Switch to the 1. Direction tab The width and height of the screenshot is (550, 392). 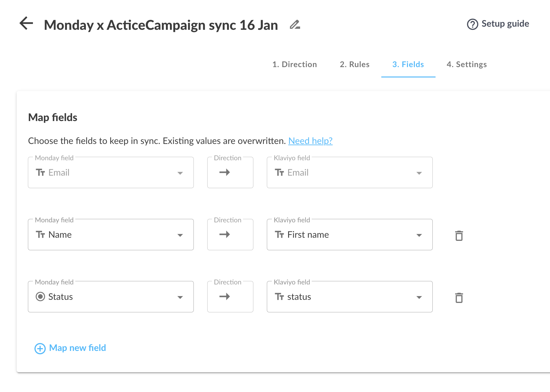click(294, 64)
